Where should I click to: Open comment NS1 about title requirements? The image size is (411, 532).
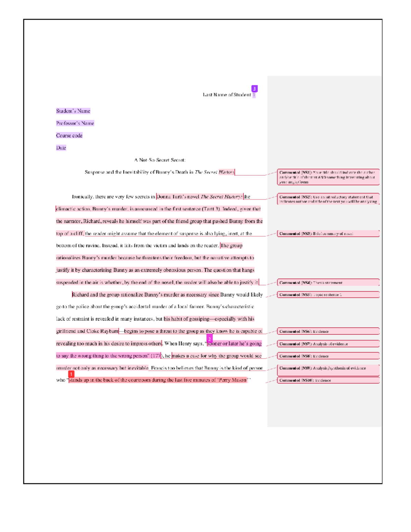point(328,177)
